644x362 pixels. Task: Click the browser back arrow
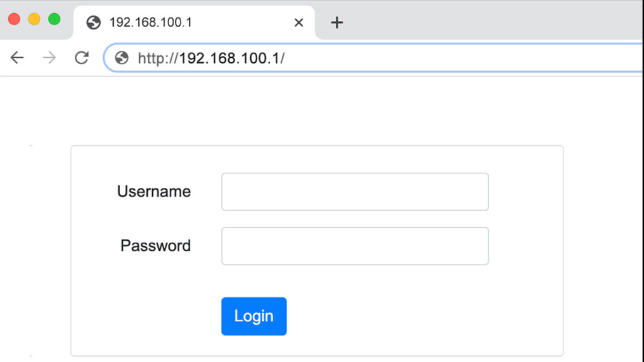tap(17, 58)
